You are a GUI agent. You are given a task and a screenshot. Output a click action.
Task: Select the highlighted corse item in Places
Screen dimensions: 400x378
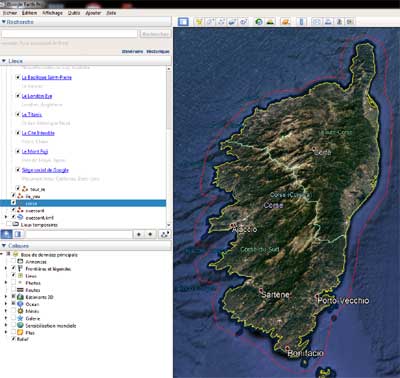(x=83, y=203)
